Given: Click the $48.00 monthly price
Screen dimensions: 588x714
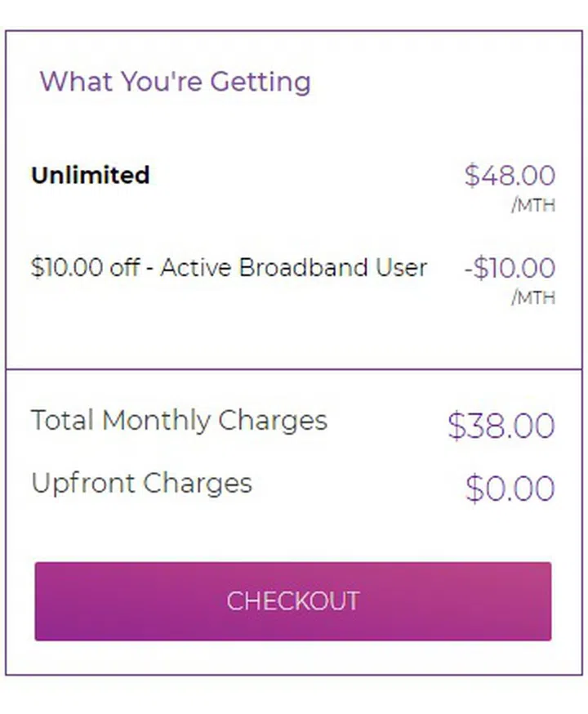Looking at the screenshot, I should tap(510, 175).
